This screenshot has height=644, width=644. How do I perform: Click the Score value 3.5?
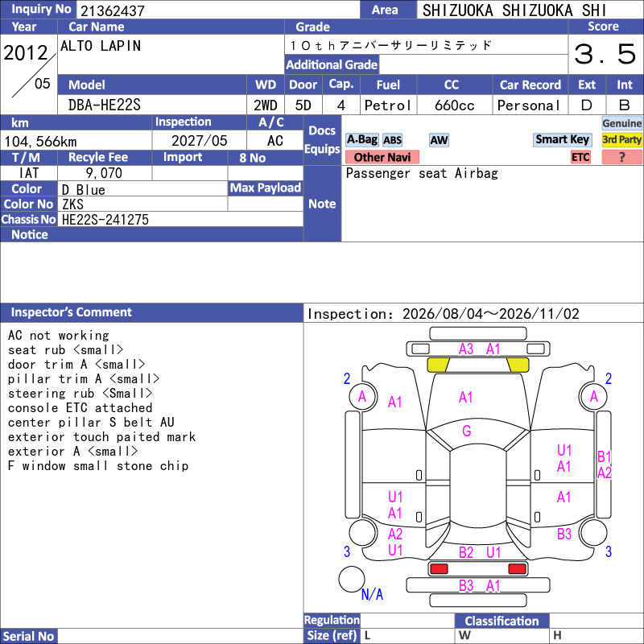[605, 54]
